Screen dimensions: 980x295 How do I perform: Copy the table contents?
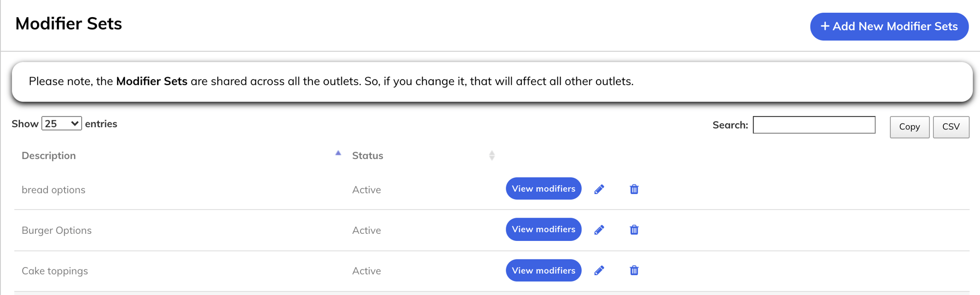909,127
